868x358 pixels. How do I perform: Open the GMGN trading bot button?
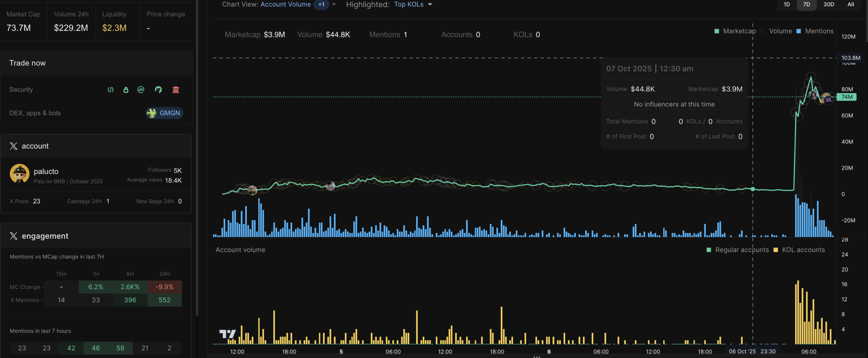[164, 113]
